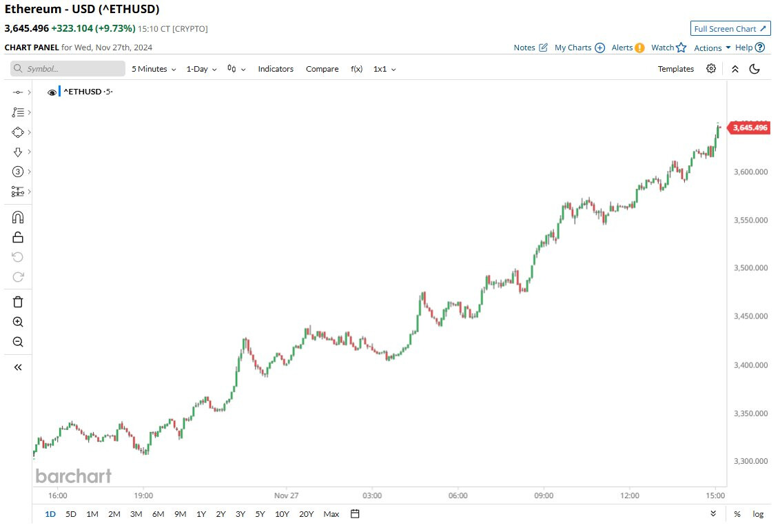Screen dimensions: 780x532
Task: Toggle ^ETHUSD series visibility eye
Action: 52,92
